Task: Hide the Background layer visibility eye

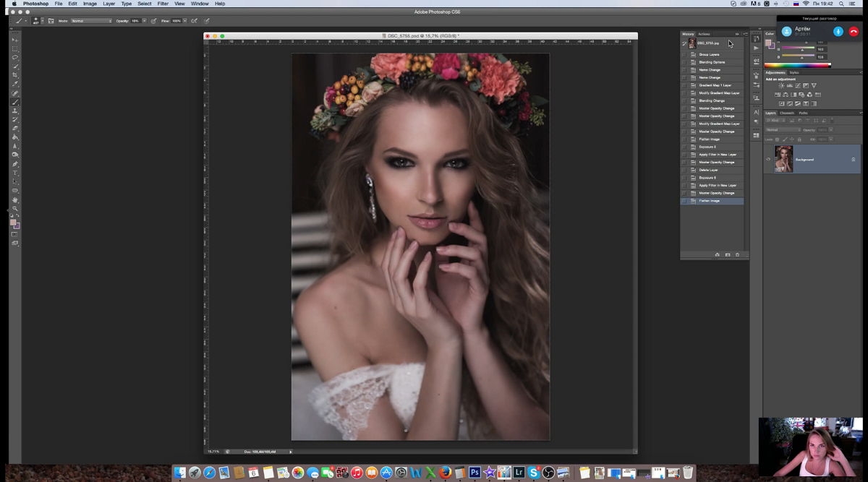Action: [x=768, y=159]
